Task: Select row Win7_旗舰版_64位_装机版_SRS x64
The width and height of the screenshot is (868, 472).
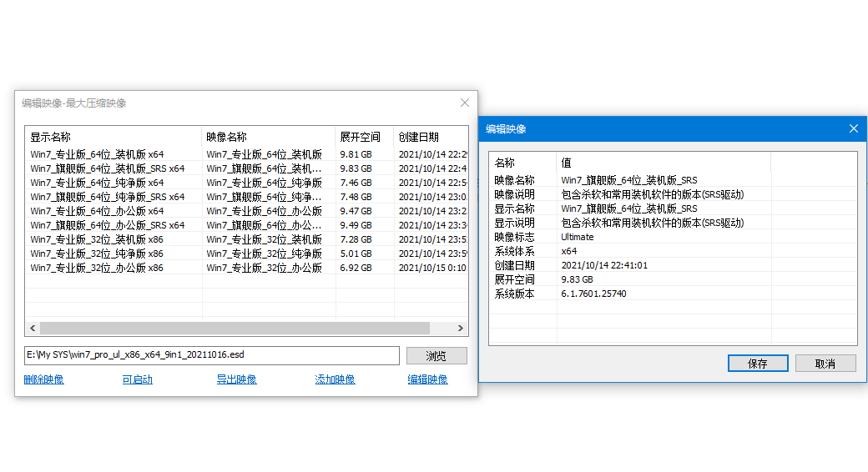Action: (246, 168)
